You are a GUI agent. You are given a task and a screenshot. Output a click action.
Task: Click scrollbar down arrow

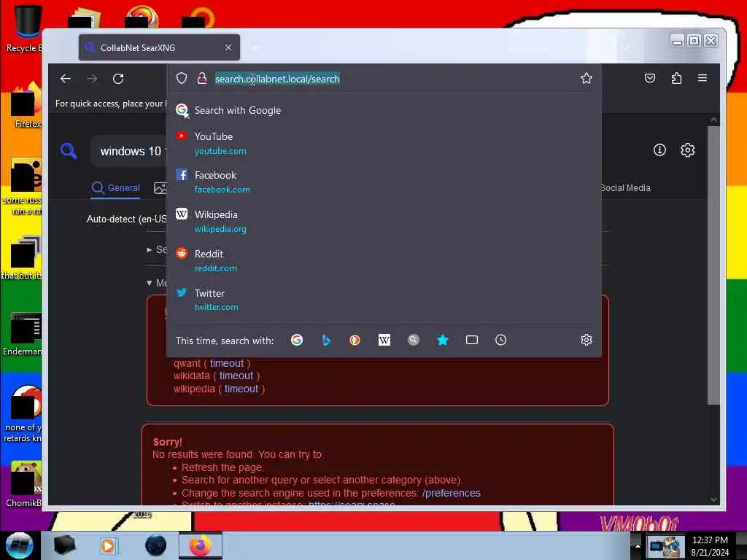point(713,499)
